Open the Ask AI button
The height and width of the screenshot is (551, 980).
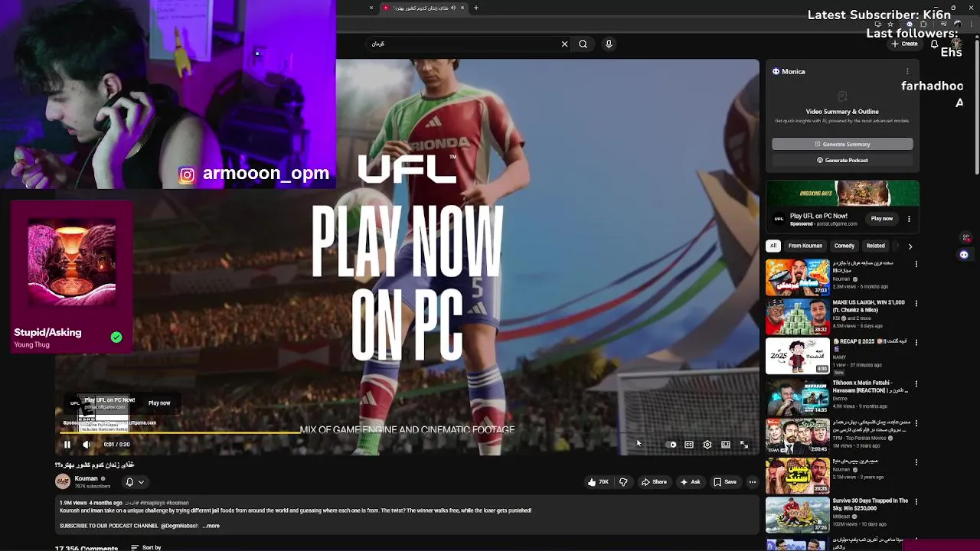[x=689, y=482]
